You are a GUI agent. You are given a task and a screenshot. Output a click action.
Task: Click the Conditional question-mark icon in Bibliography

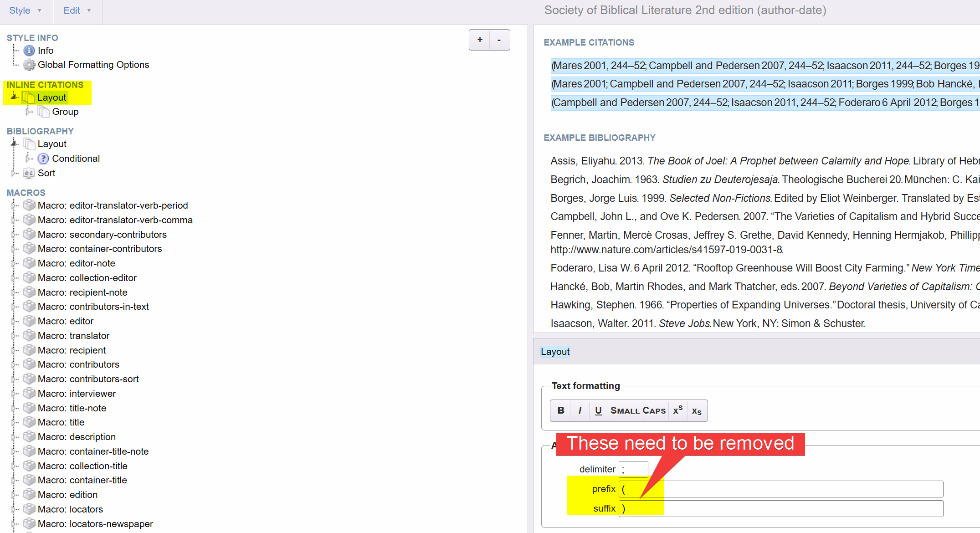click(x=43, y=159)
